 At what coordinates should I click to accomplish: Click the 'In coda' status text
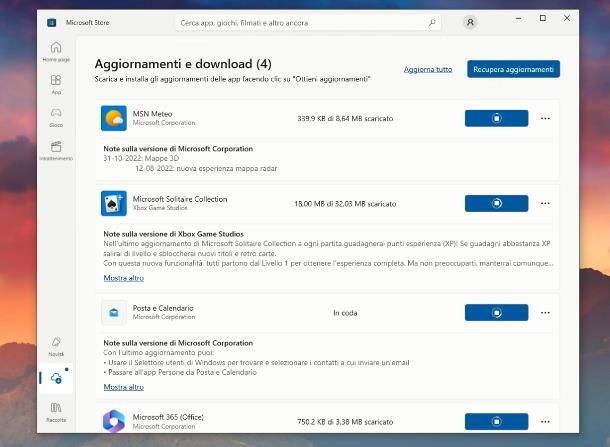point(345,313)
